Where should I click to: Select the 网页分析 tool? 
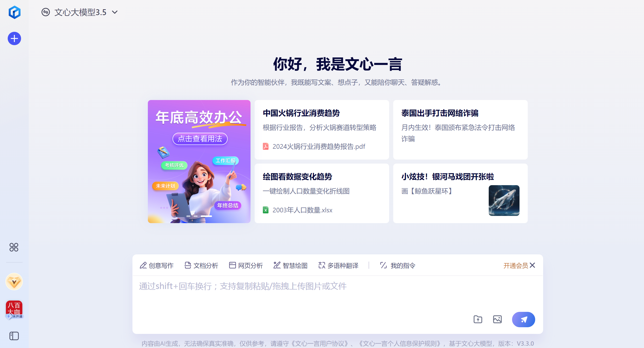pyautogui.click(x=246, y=265)
